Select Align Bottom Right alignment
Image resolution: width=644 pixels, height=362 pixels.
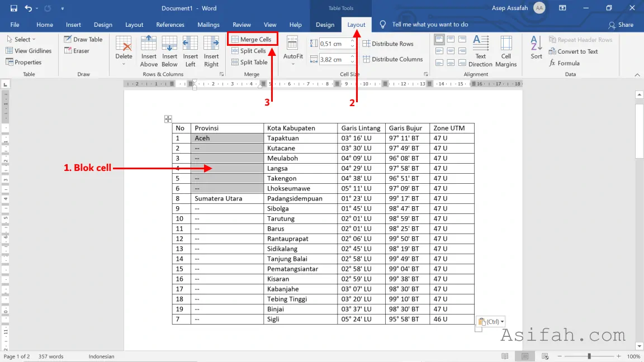tap(462, 63)
